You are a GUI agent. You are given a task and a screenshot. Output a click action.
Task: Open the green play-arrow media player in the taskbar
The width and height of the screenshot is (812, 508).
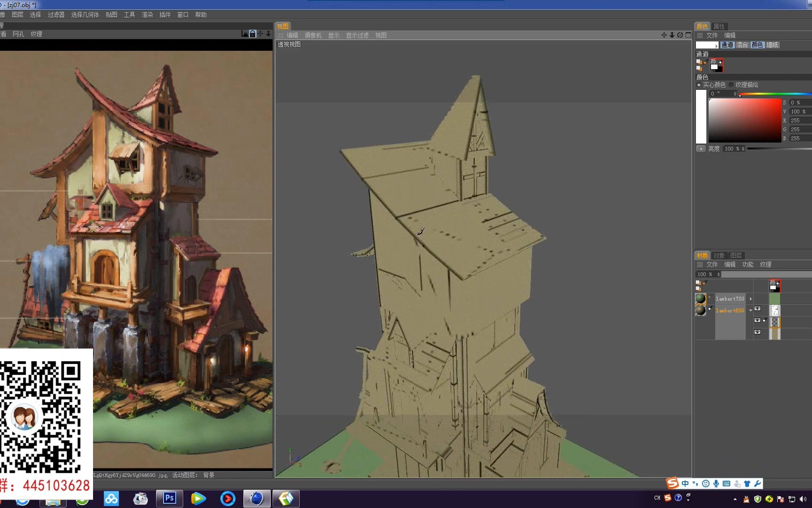pyautogui.click(x=198, y=498)
